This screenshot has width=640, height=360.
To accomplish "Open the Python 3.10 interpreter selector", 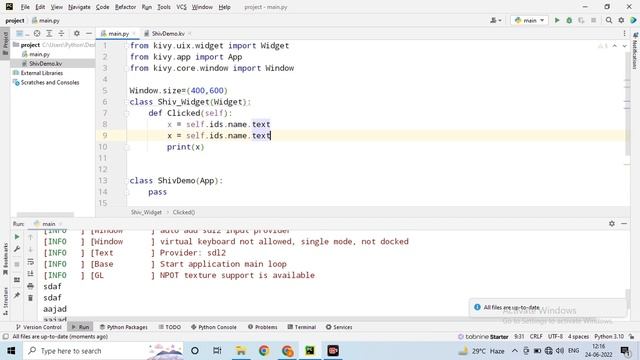I will pyautogui.click(x=609, y=337).
